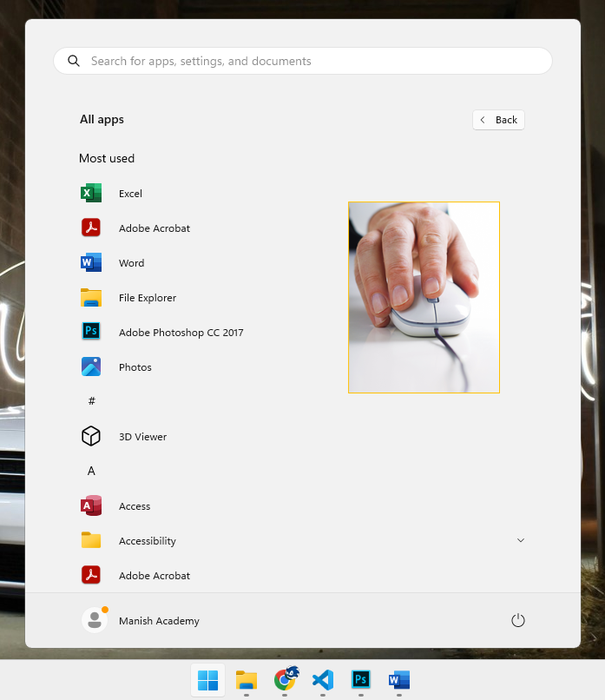Open Visual Studio Code from taskbar

(323, 680)
